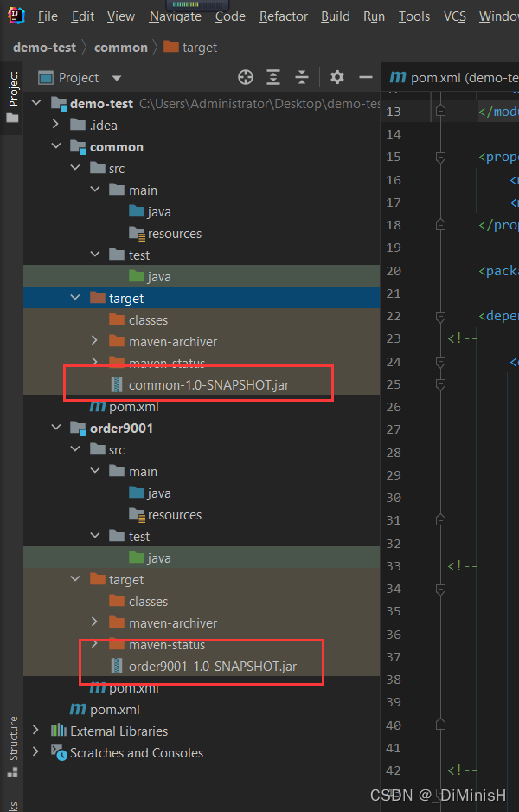Toggle the Project tool window side tab

pyautogui.click(x=12, y=97)
